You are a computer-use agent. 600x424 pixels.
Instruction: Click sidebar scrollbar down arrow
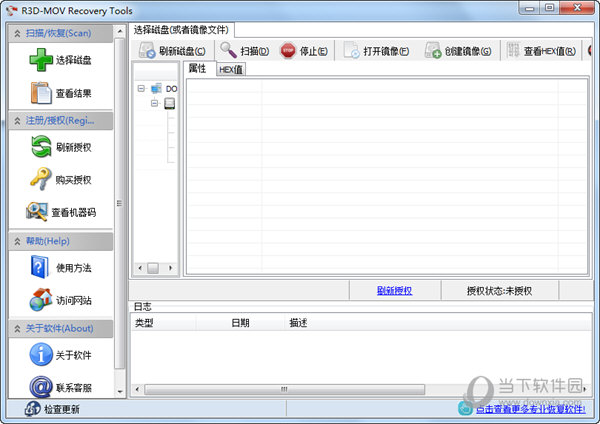120,391
